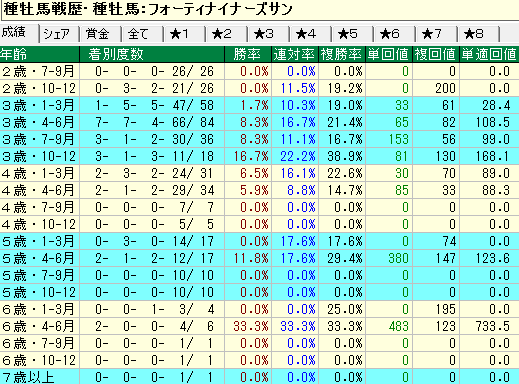Select the ★3 tab
This screenshot has width=519, height=384.
[268, 34]
